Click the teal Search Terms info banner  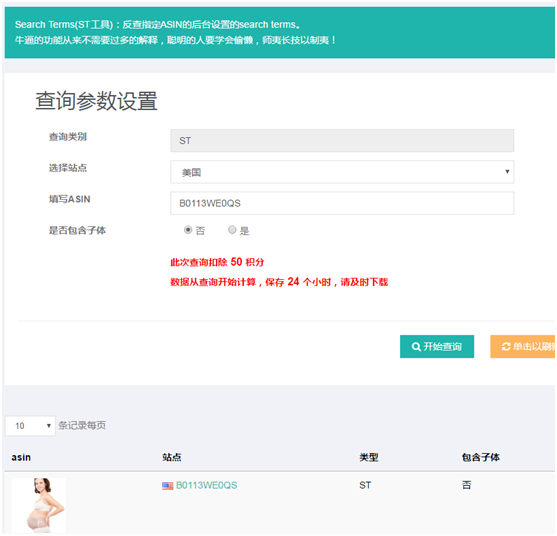coord(280,32)
